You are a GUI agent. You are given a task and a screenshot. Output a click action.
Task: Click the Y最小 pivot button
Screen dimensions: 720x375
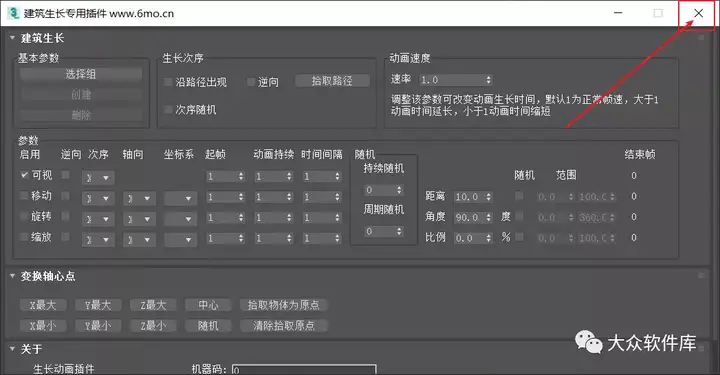tap(98, 325)
